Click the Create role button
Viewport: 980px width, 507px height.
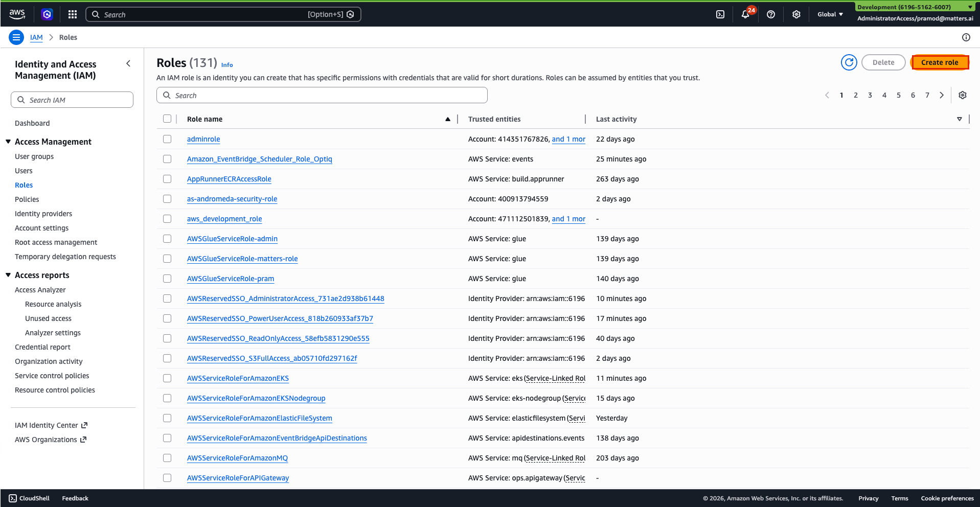coord(939,62)
